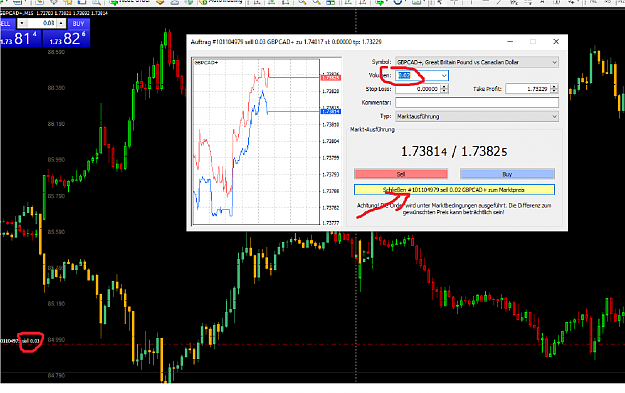Minimize the Auftrag order dialog
625x393 pixels.
(x=510, y=42)
